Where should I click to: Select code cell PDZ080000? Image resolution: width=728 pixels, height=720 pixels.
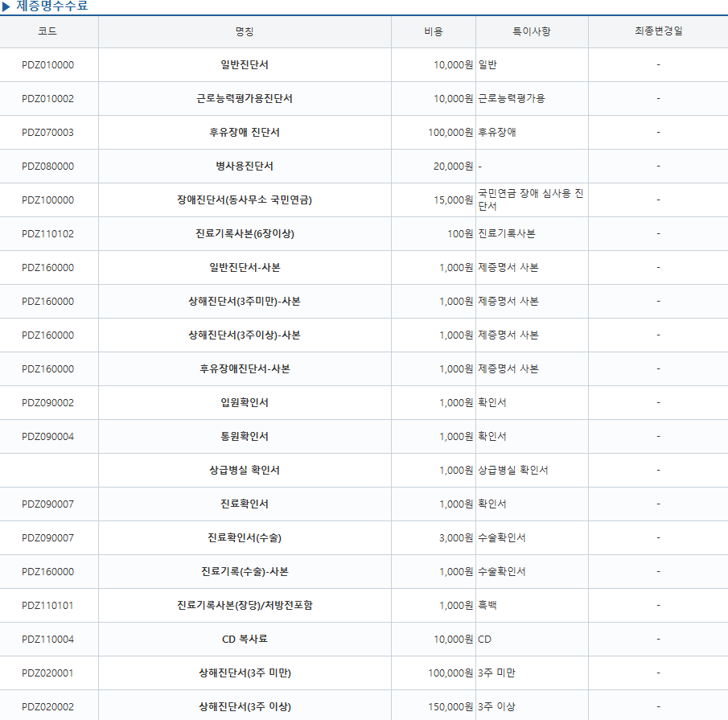click(x=47, y=167)
